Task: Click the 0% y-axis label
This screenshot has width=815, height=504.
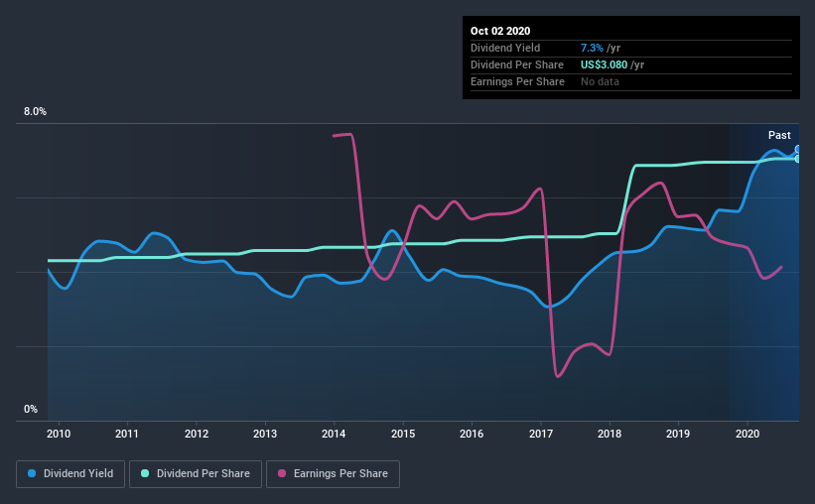Action: 31,410
